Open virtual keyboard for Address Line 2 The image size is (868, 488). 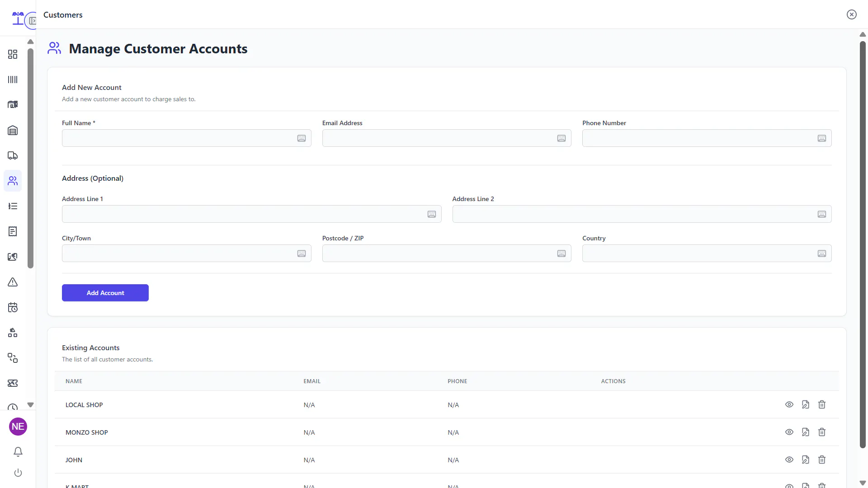click(x=822, y=214)
